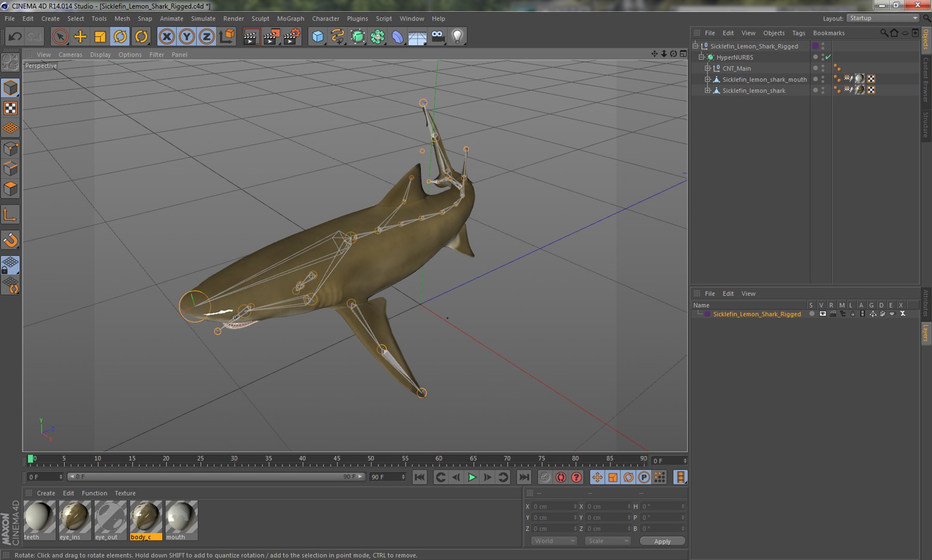Go to end of animation

point(524,477)
